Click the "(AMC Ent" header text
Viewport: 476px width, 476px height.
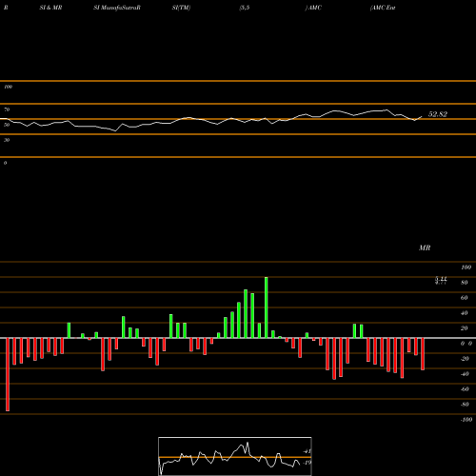point(383,8)
